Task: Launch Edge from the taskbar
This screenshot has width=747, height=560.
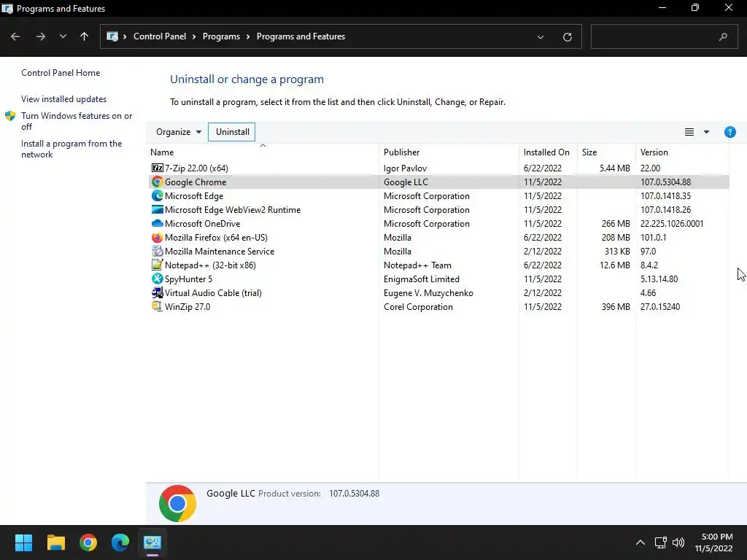Action: pyautogui.click(x=120, y=542)
